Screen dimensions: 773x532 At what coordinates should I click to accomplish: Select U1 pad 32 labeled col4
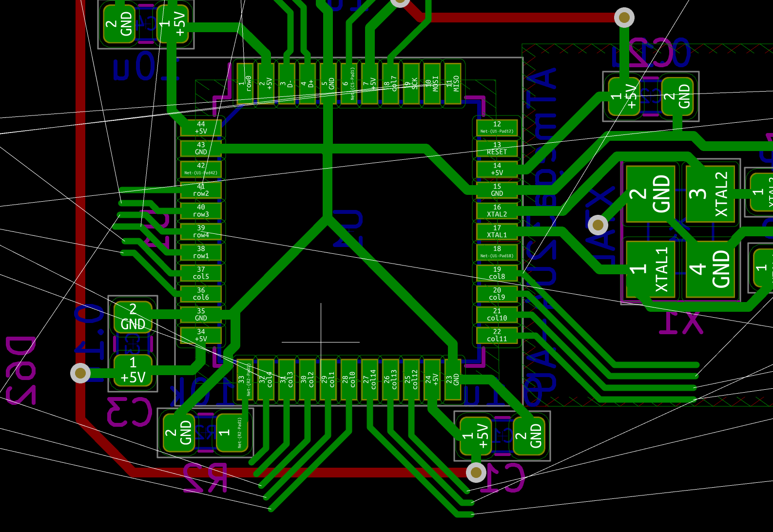coord(266,380)
